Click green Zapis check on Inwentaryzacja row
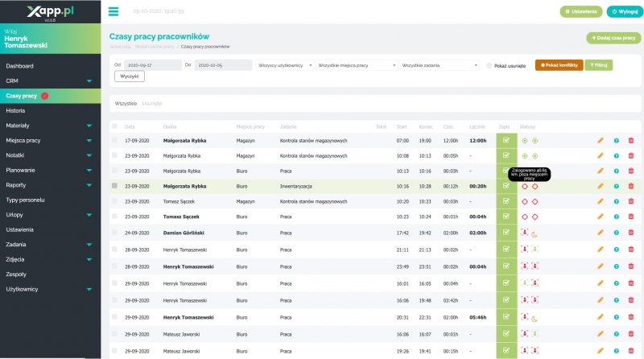The height and width of the screenshot is (359, 644). click(506, 186)
